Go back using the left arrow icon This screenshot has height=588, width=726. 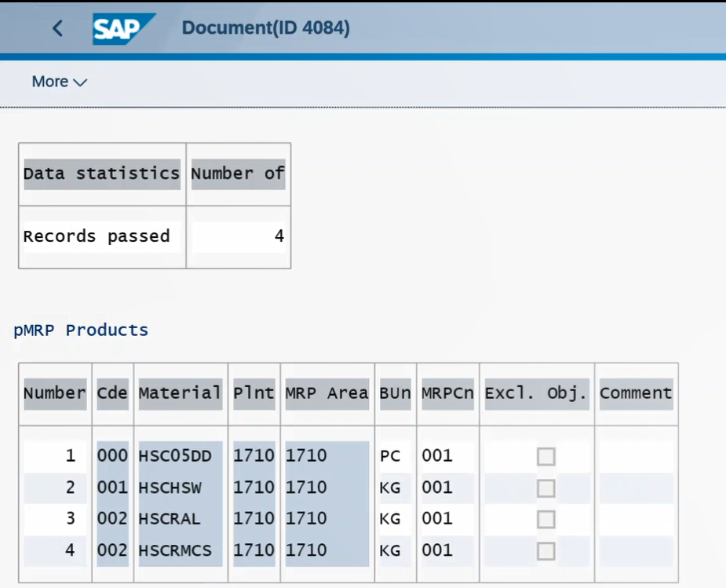coord(57,29)
